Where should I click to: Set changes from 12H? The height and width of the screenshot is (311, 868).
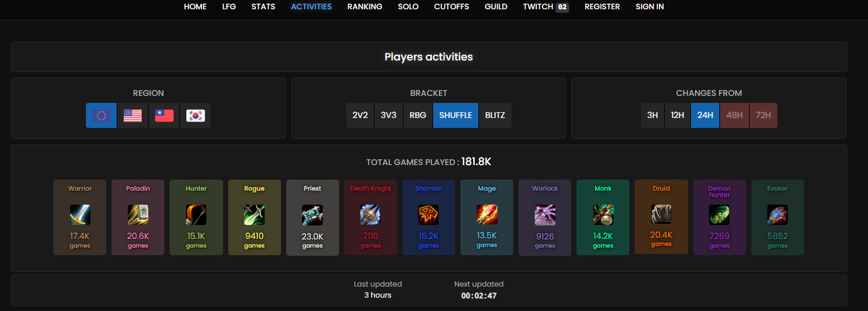click(678, 115)
